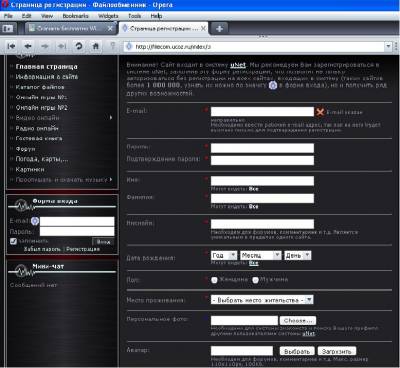
Task: Open Главная страница in the site menu
Action: 47,67
